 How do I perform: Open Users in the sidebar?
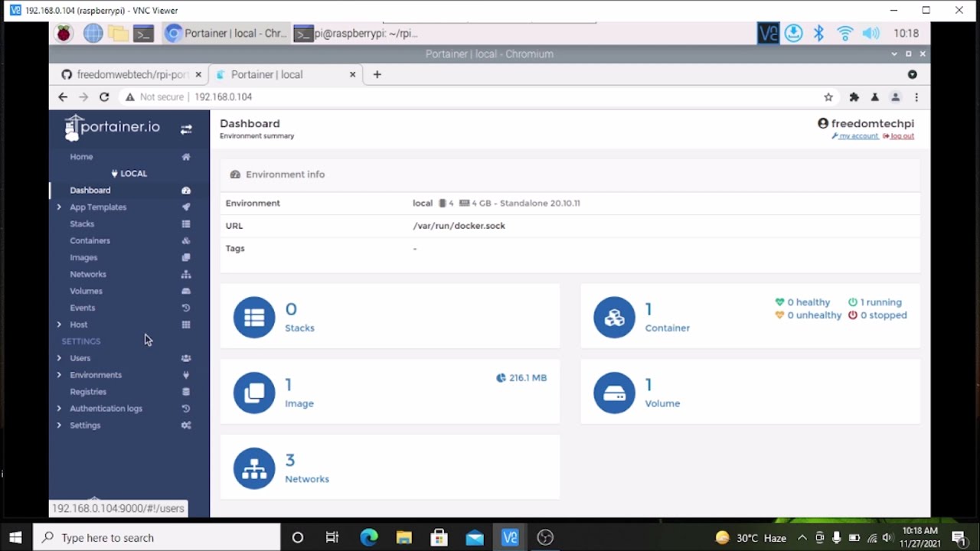click(x=80, y=359)
